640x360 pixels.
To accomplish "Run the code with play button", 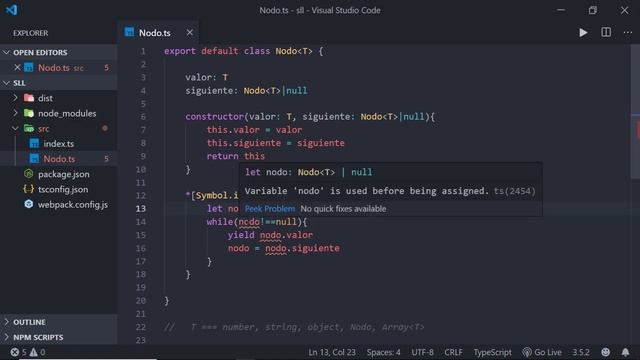I will click(x=583, y=33).
